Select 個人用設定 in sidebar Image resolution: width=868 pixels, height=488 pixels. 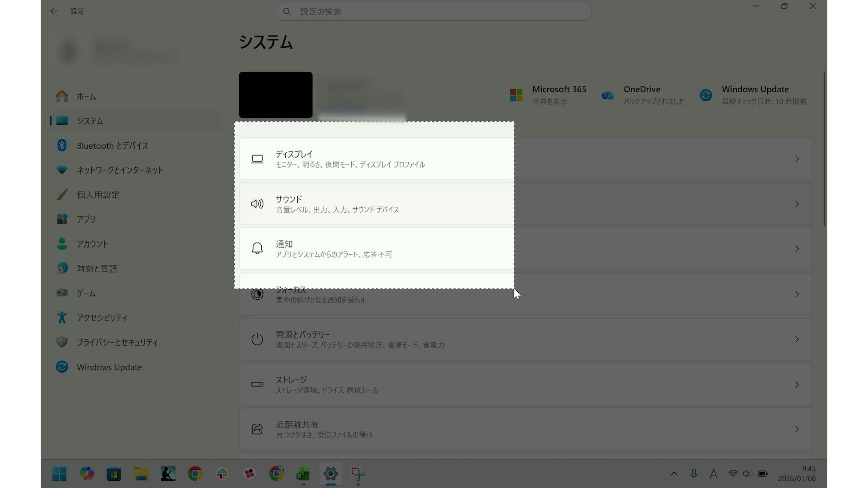pos(98,195)
